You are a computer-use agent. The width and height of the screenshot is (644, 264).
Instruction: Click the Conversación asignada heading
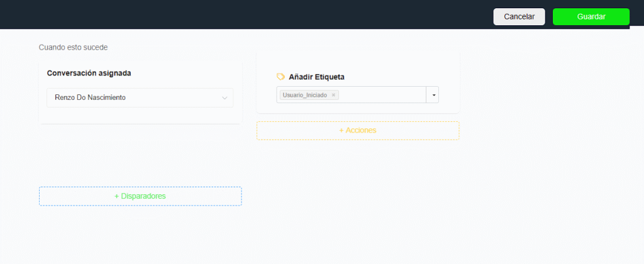tap(89, 73)
